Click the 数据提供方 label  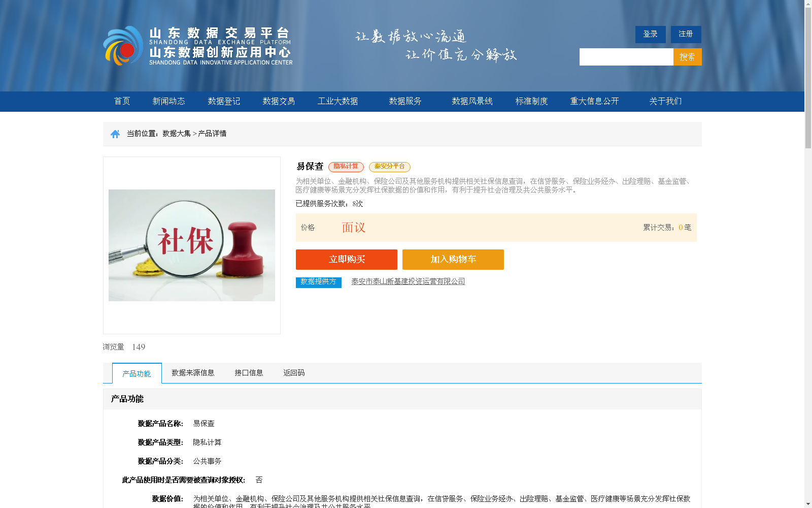tap(319, 282)
